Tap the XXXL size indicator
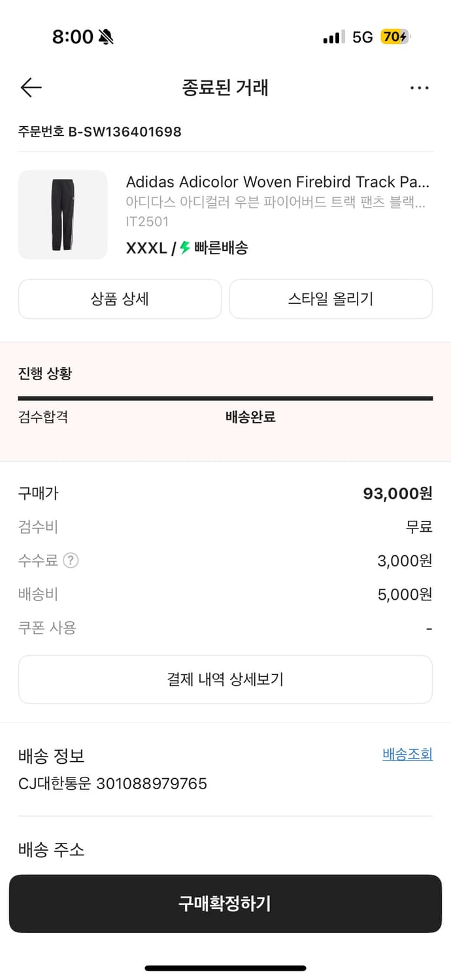The image size is (451, 980). (x=144, y=248)
